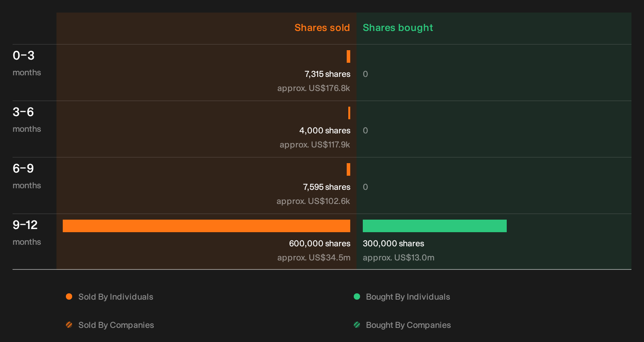Viewport: 644px width, 342px height.
Task: Click the 7,595 shares value
Action: [x=327, y=187]
